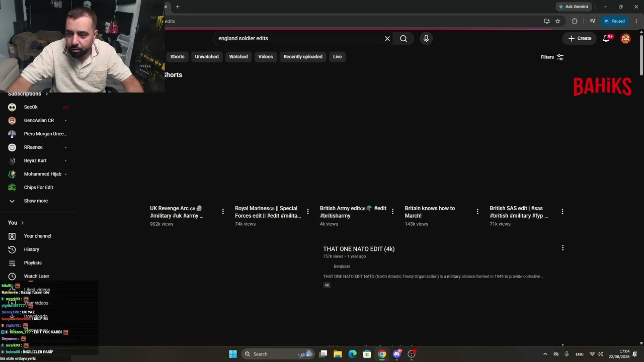Open Discord from the taskbar
Viewport: 644px width, 362px height.
point(397,354)
